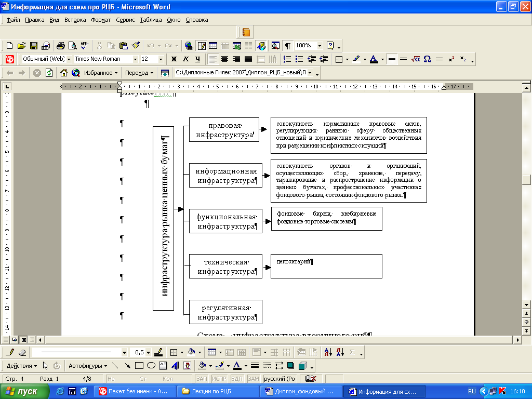Image resolution: width=532 pixels, height=399 pixels.
Task: Open the Таблица menu
Action: point(151,20)
